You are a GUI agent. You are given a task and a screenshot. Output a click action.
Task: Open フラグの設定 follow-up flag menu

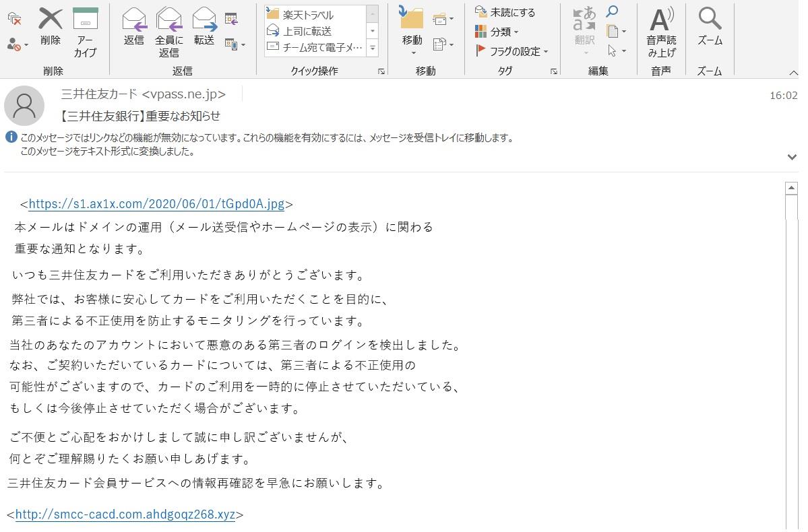pyautogui.click(x=511, y=51)
